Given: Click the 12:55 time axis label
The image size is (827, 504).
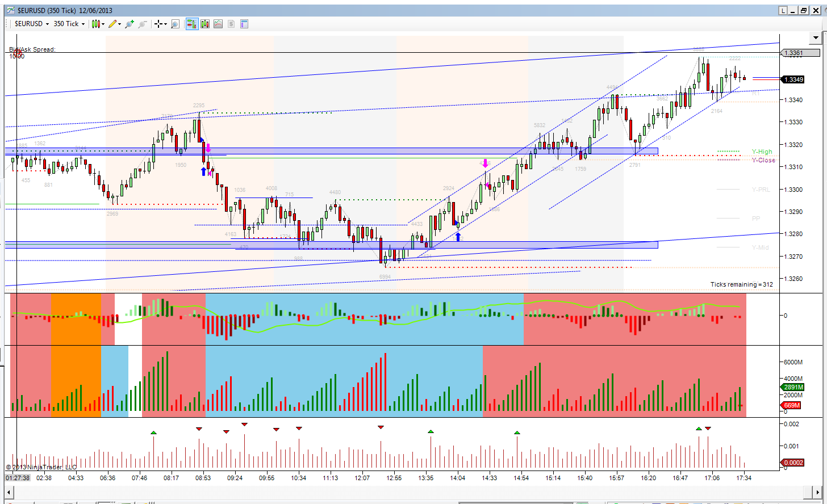Looking at the screenshot, I should tap(394, 478).
